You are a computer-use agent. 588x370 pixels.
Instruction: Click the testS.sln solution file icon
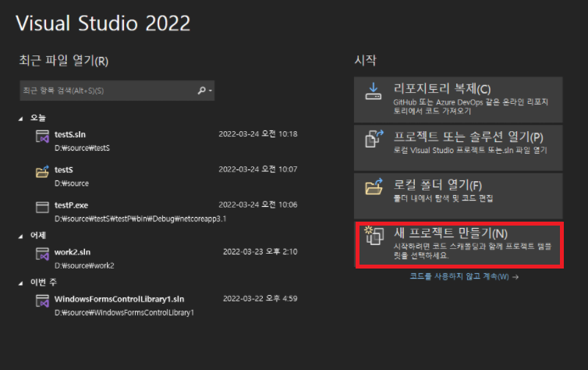(42, 137)
